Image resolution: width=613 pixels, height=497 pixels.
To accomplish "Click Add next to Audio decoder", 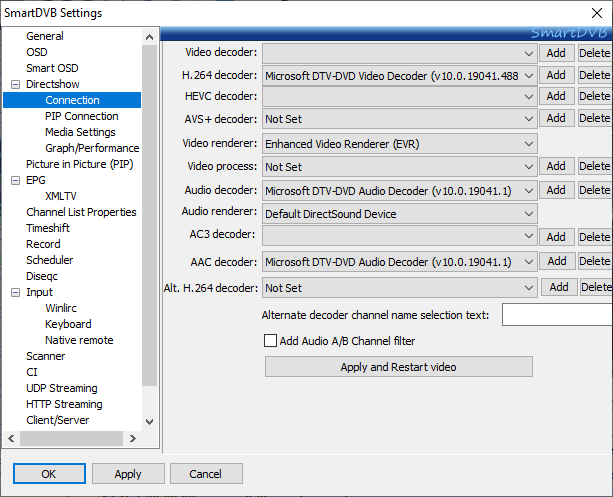I will tap(556, 190).
